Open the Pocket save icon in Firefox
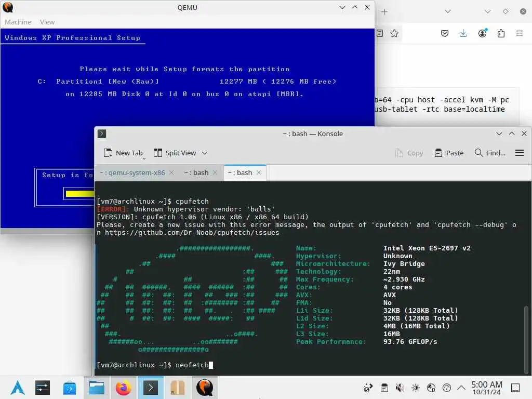The height and width of the screenshot is (399, 532). (445, 33)
